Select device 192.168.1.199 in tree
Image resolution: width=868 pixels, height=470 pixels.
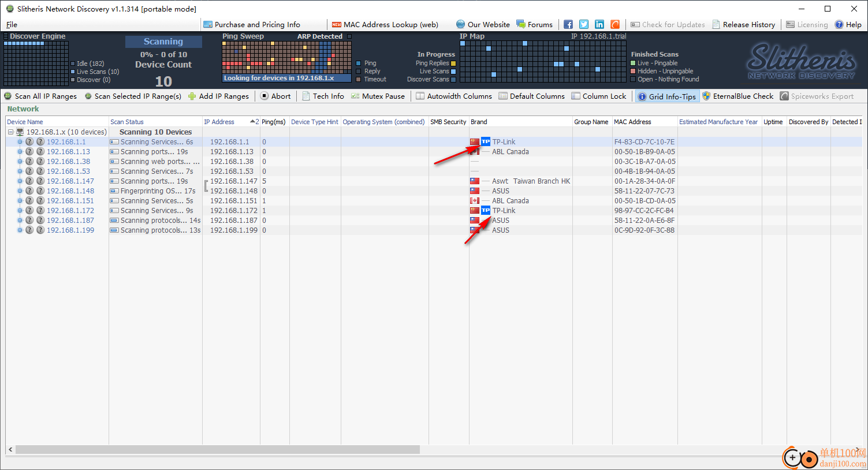(x=70, y=230)
